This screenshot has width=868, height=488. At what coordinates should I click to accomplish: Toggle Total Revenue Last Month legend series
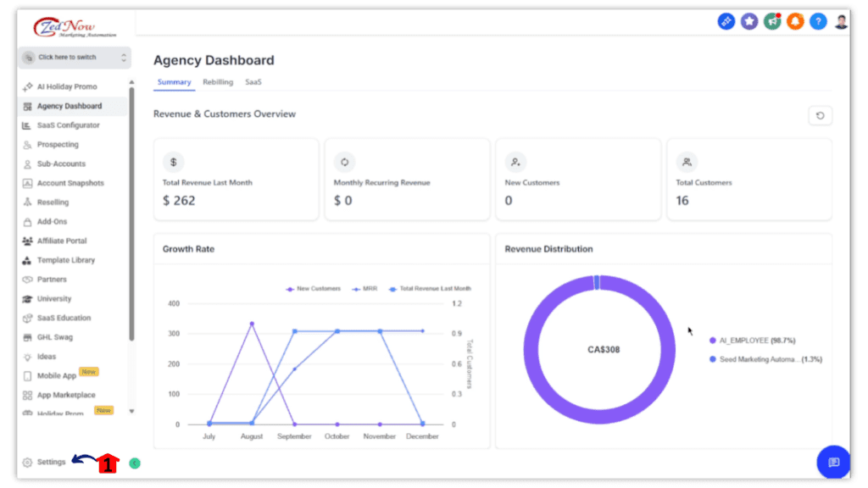429,289
